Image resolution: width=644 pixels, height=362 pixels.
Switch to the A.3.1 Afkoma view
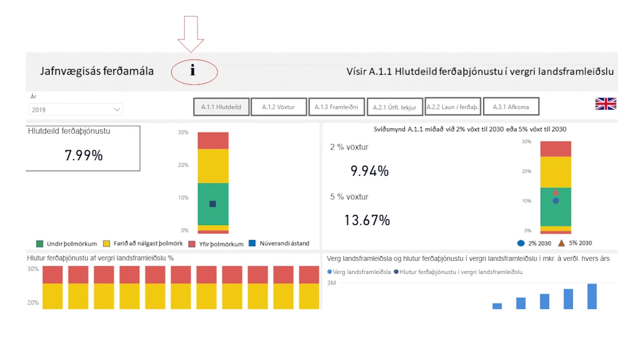coord(511,107)
